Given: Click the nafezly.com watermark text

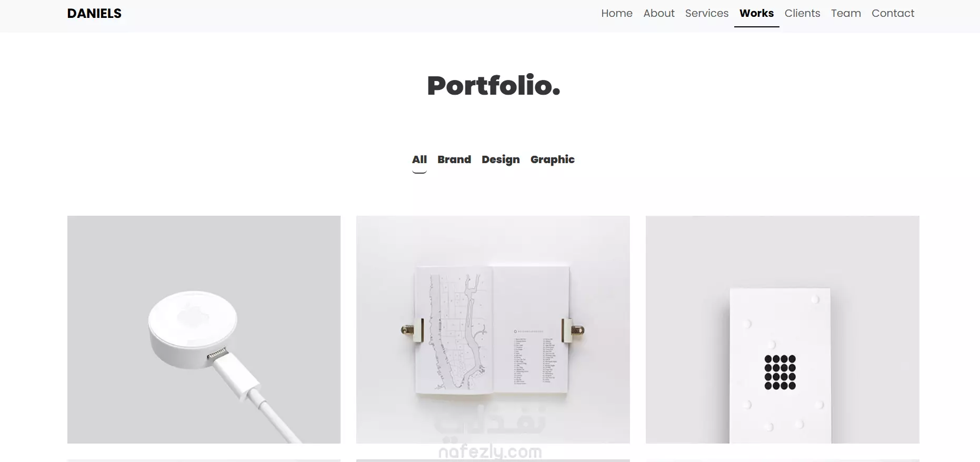Looking at the screenshot, I should (490, 452).
